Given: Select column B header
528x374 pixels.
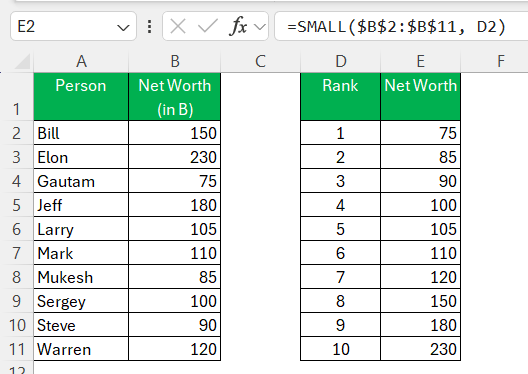Looking at the screenshot, I should coord(174,61).
